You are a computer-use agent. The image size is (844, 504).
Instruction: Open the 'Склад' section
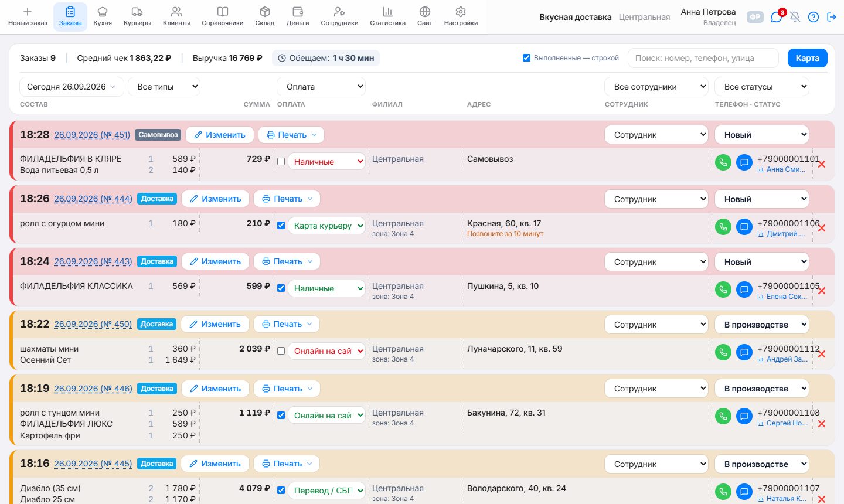[265, 17]
